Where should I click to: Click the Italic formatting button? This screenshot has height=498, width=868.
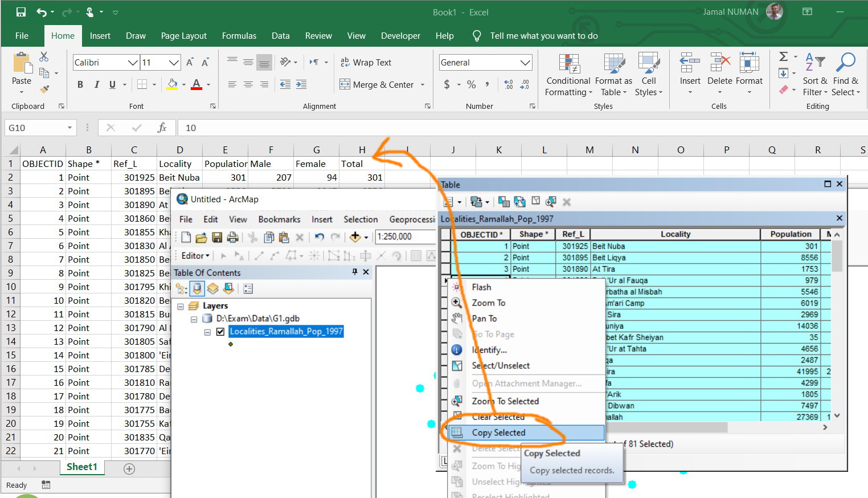tap(96, 84)
